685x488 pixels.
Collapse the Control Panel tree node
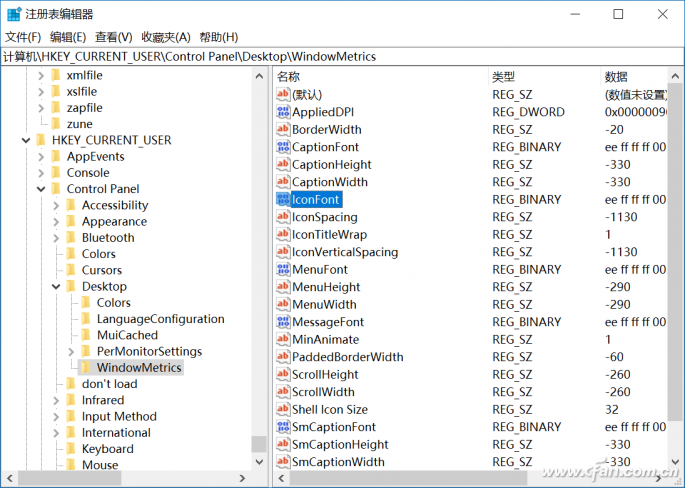[41, 189]
